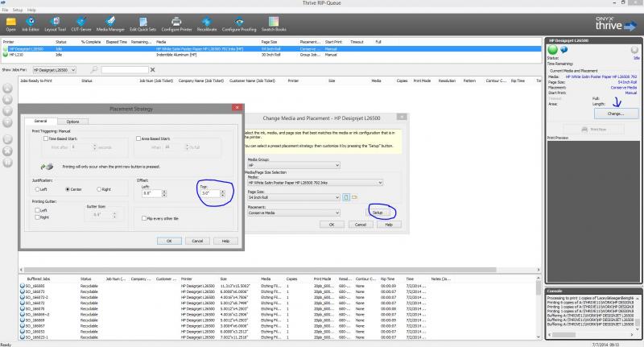The width and height of the screenshot is (644, 347).
Task: Open the Help menu
Action: (x=31, y=10)
